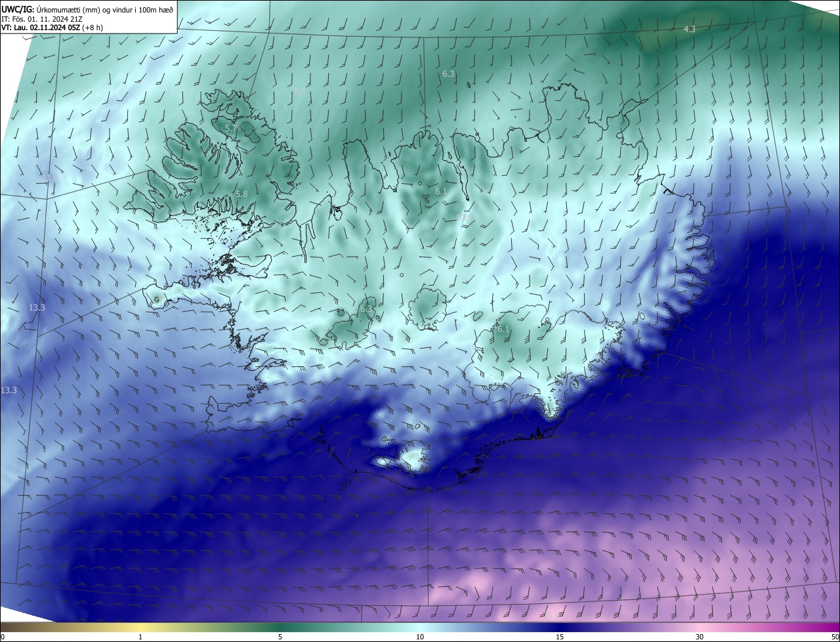Click the pale yellow color bar segment above 1
The height and width of the screenshot is (642, 840).
pyautogui.click(x=140, y=628)
